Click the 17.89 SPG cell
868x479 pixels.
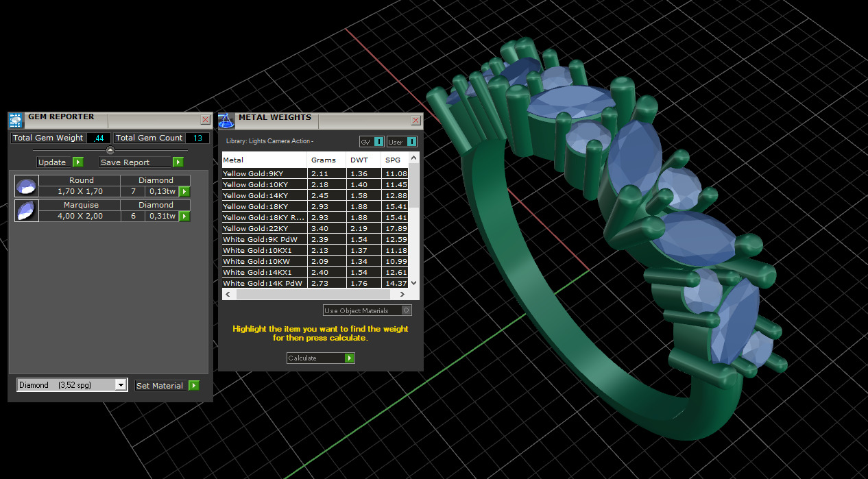coord(396,229)
